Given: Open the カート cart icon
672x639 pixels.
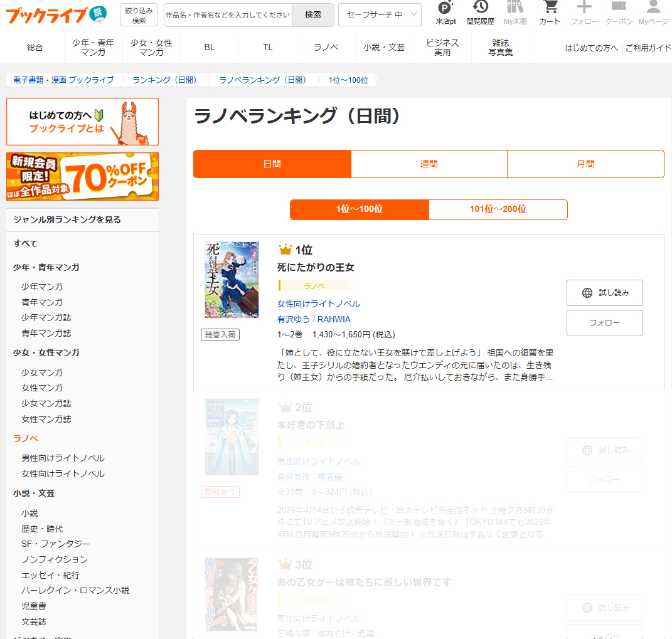Looking at the screenshot, I should pyautogui.click(x=550, y=13).
